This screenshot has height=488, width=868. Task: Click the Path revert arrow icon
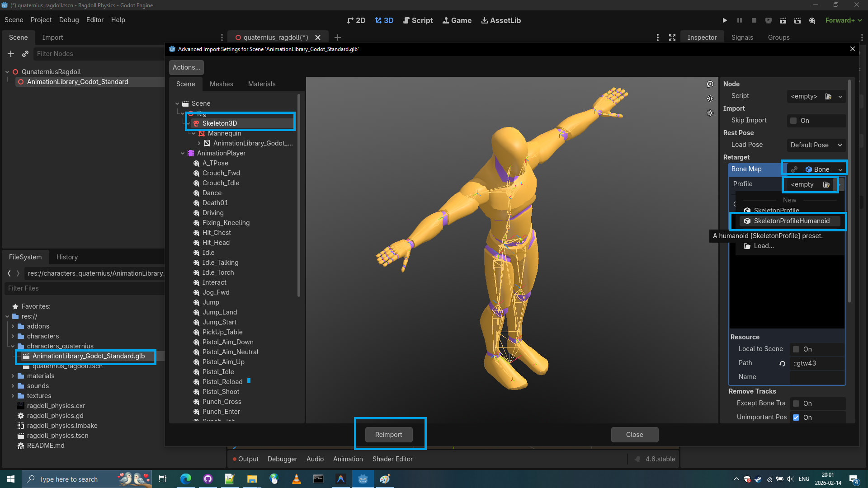point(782,363)
